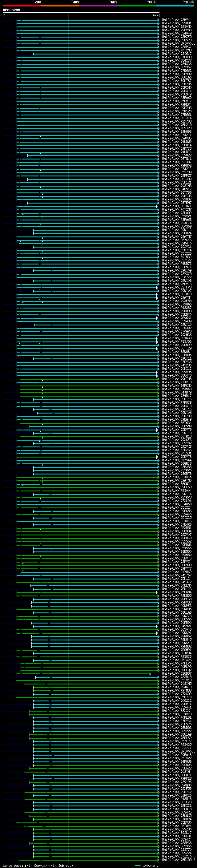Click the BP028295 query sequence label
The width and height of the screenshot is (197, 868).
pos(11,10)
